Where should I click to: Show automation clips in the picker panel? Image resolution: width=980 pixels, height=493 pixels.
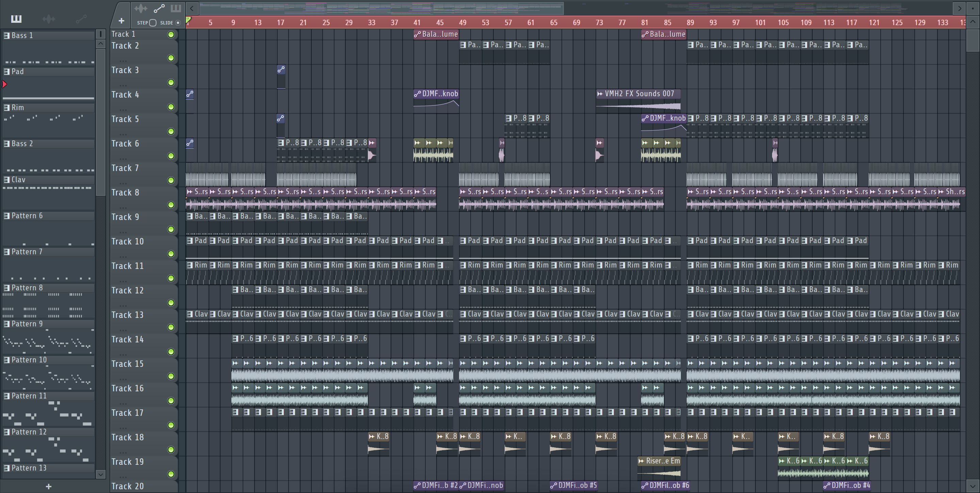[x=81, y=19]
